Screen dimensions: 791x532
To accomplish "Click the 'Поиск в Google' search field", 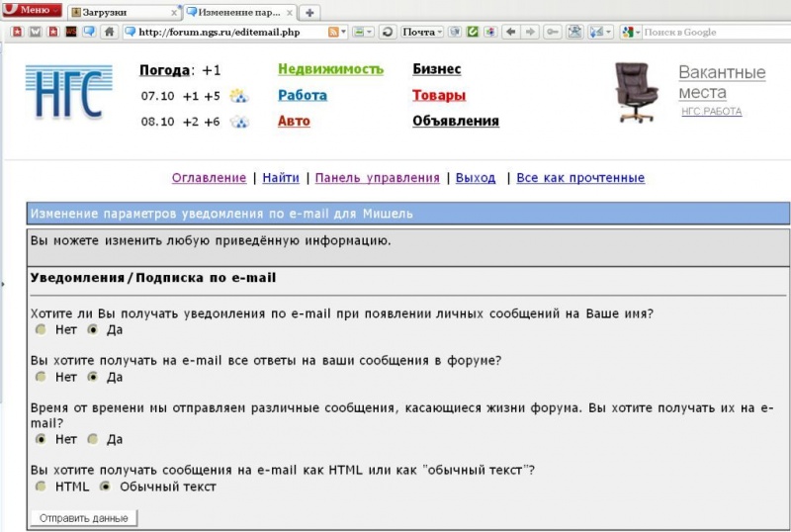I will coord(714,32).
